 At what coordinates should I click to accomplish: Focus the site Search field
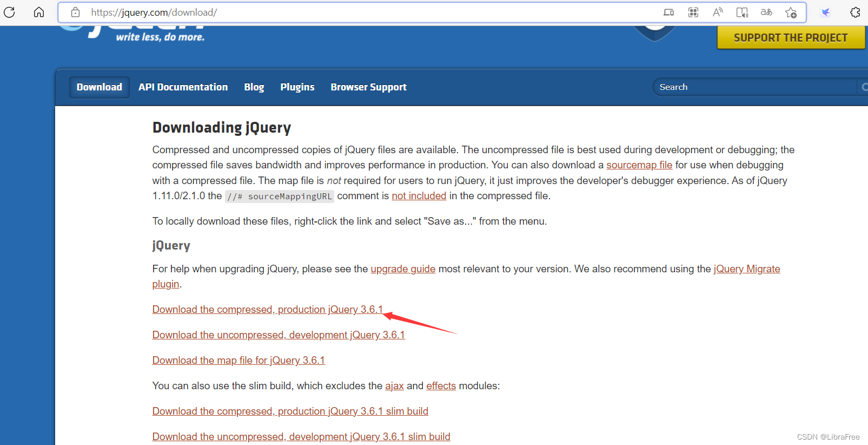click(754, 87)
